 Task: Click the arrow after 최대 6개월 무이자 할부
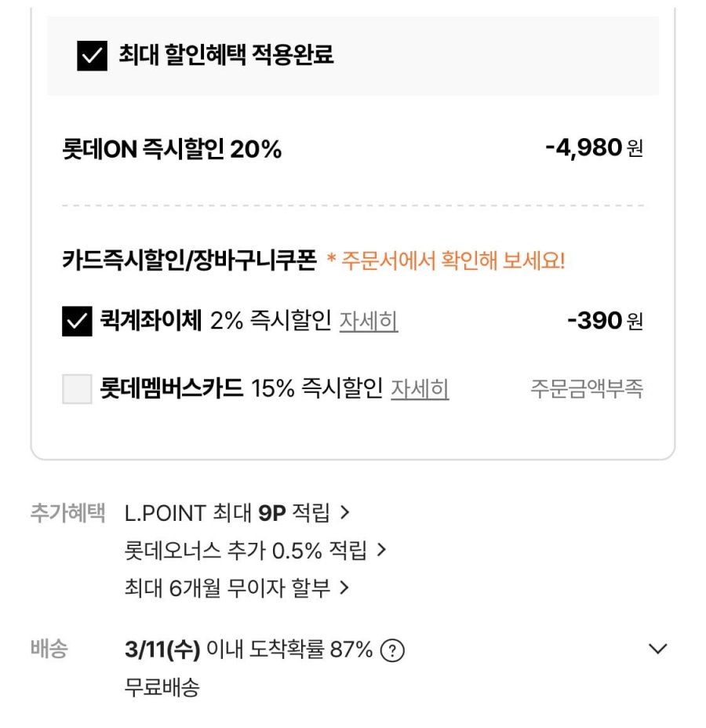pos(344,587)
